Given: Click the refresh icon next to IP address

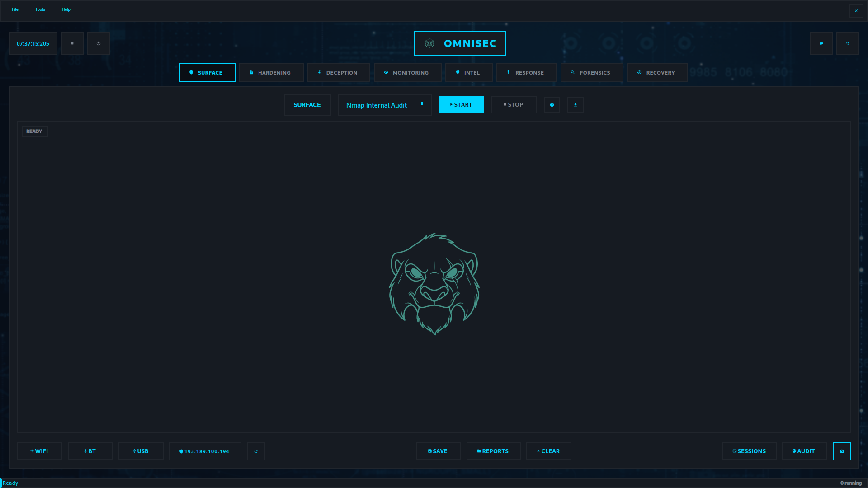Looking at the screenshot, I should pyautogui.click(x=256, y=451).
